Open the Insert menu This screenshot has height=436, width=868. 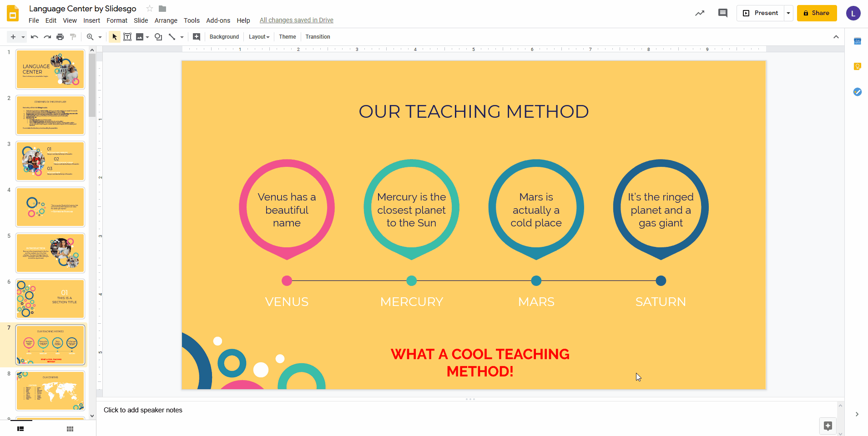click(x=91, y=20)
